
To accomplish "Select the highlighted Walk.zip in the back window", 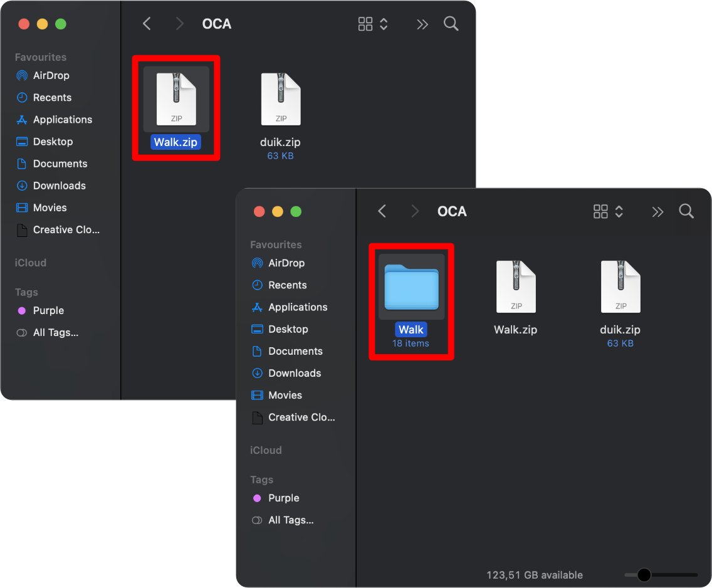I will [175, 100].
